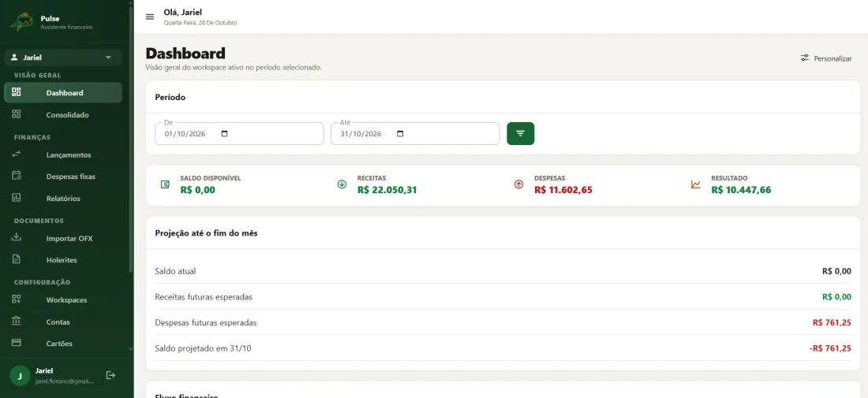The height and width of the screenshot is (398, 868).
Task: Open Importar OFX menu item
Action: [63, 238]
